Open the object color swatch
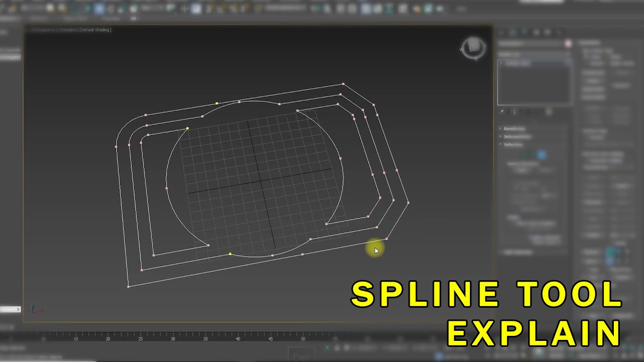The width and height of the screenshot is (644, 362). [x=568, y=44]
